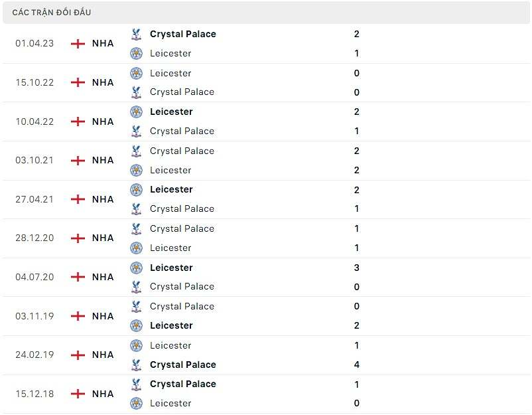Click England flag beside 15.10.22 match
This screenshot has width=532, height=415.
[78, 82]
